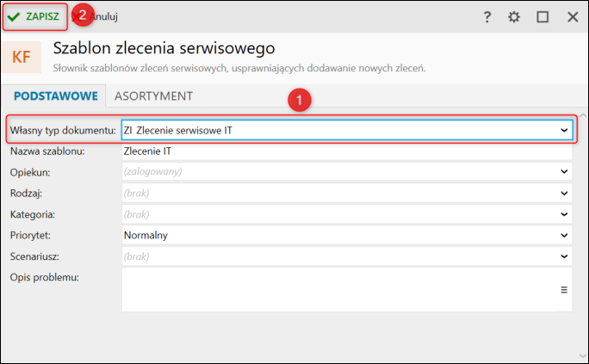Click inside the Opis problemu text area
589x364 pixels.
(x=340, y=289)
